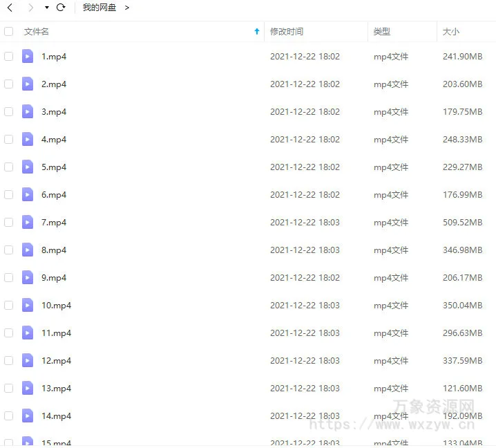
Task: Click the video icon for 7.mp4
Action: coord(28,223)
